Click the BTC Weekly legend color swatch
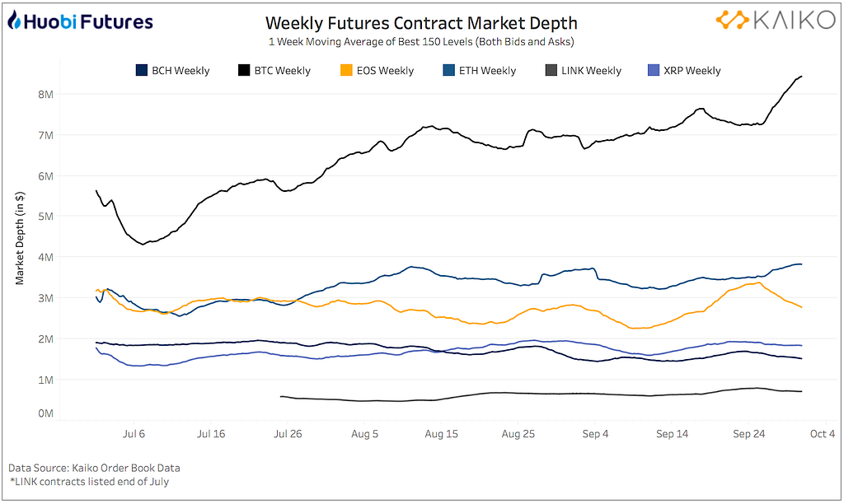Screen dimensions: 844x504 (x=243, y=71)
